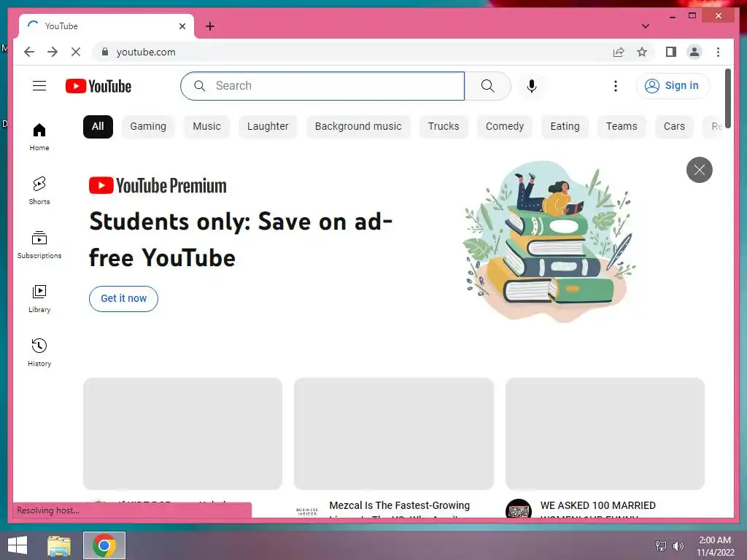Open File Explorer from taskbar
The width and height of the screenshot is (747, 560).
coord(59,545)
